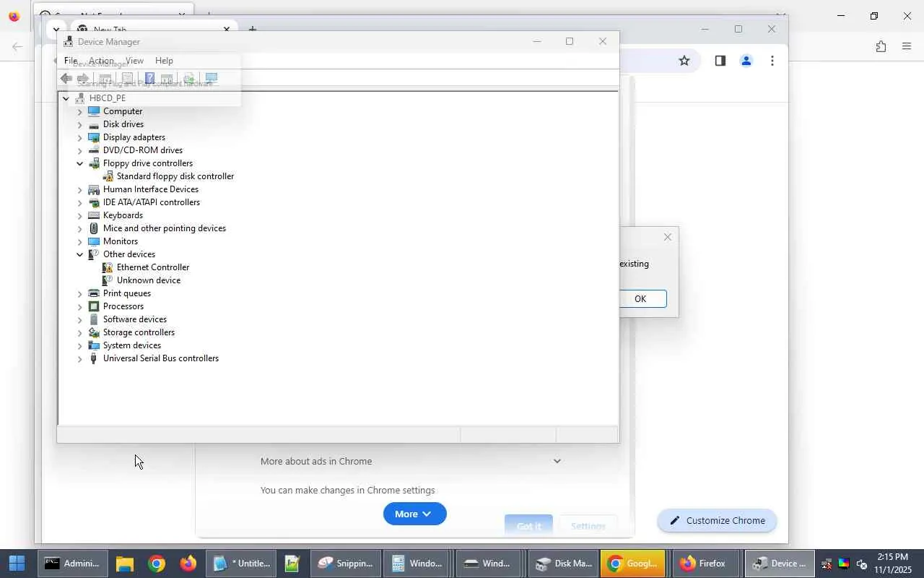924x578 pixels.
Task: Click the Processors category icon
Action: click(94, 306)
